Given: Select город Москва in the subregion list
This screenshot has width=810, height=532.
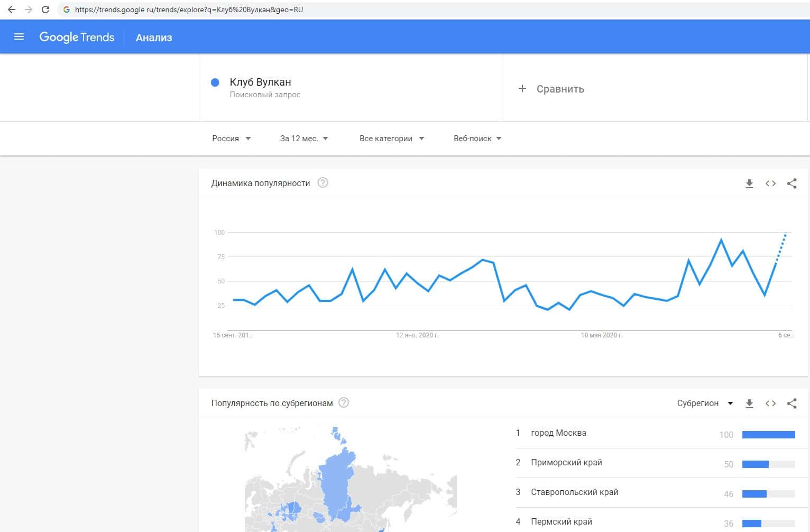Looking at the screenshot, I should click(x=558, y=433).
